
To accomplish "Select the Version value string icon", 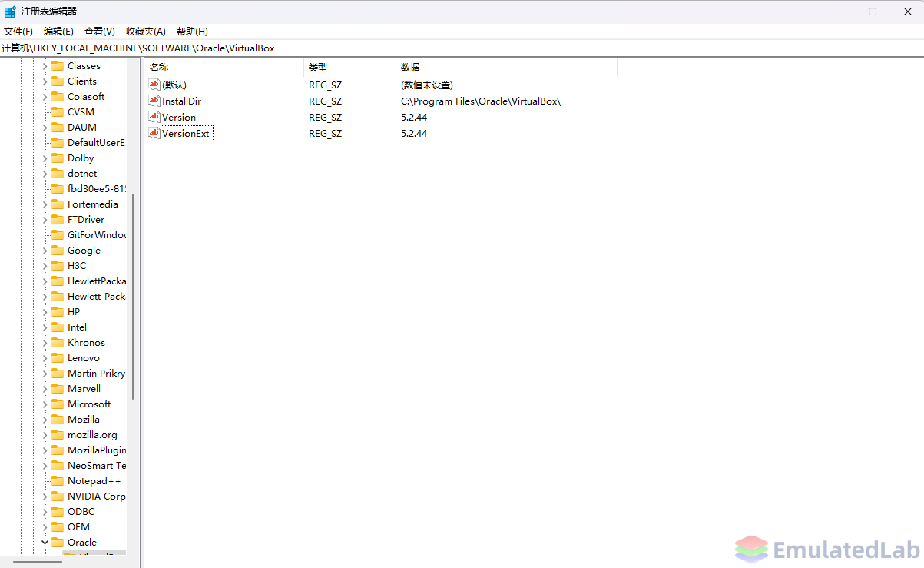I will pos(154,117).
